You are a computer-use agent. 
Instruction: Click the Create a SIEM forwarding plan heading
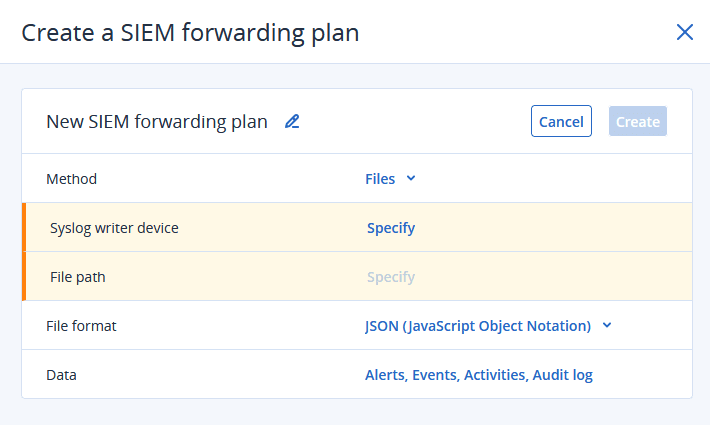click(190, 33)
